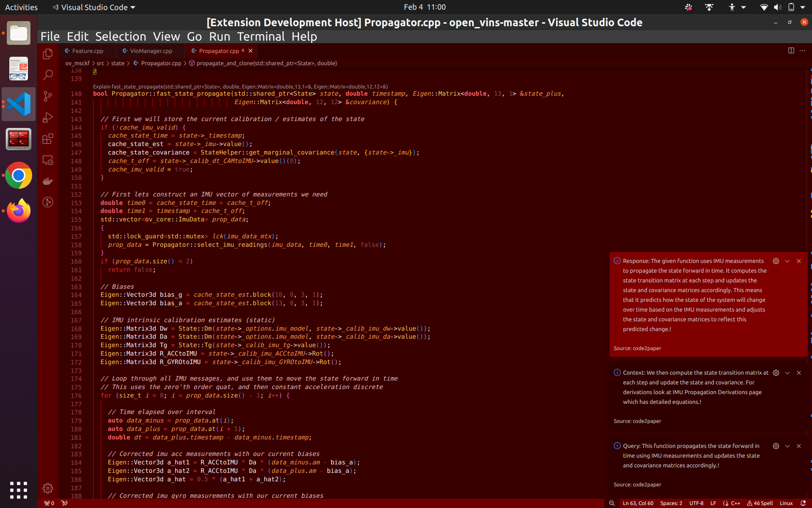The image size is (812, 508).
Task: Click the Split Editor Right icon
Action: coord(791,50)
